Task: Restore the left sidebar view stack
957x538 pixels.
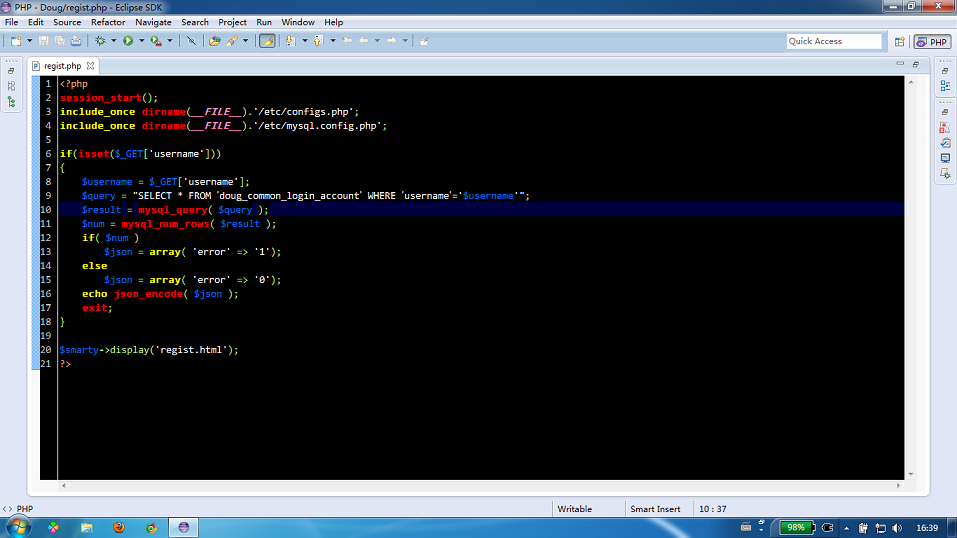Action: point(12,71)
